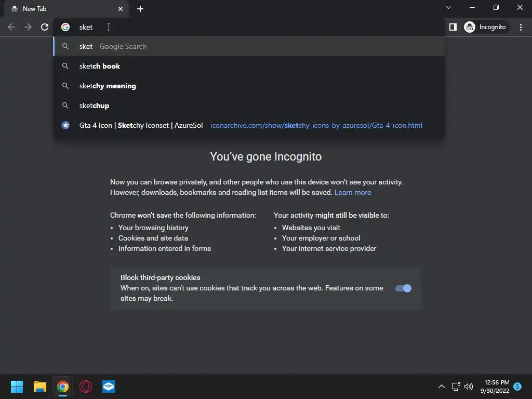This screenshot has height=399, width=532.
Task: Open File Explorer from the taskbar
Action: pyautogui.click(x=39, y=387)
